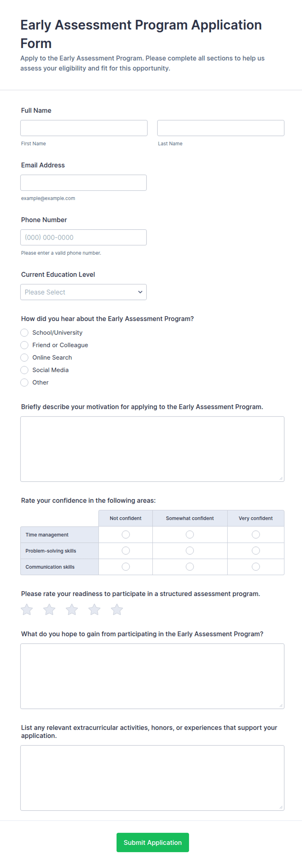The height and width of the screenshot is (868, 302).
Task: Click the fourth readiness star
Action: click(x=94, y=609)
